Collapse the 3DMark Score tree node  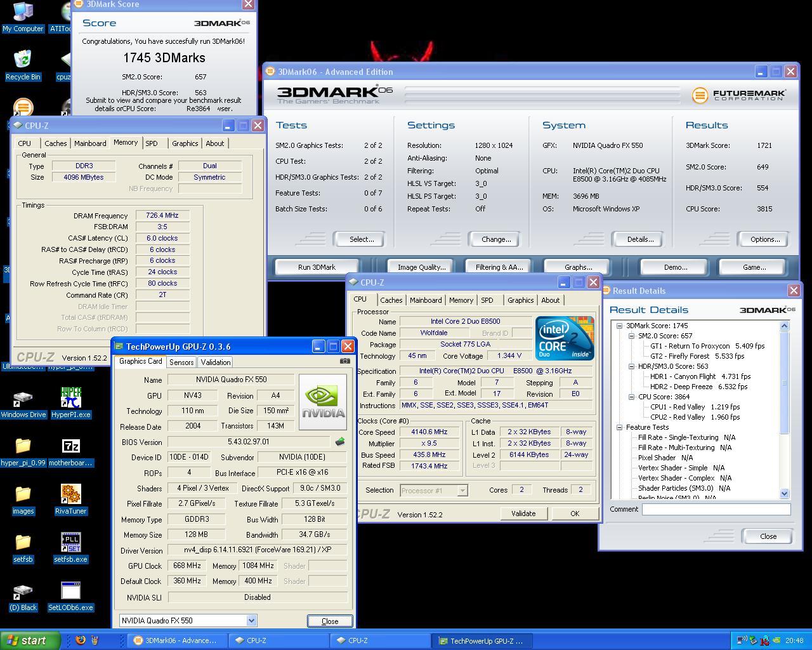619,326
